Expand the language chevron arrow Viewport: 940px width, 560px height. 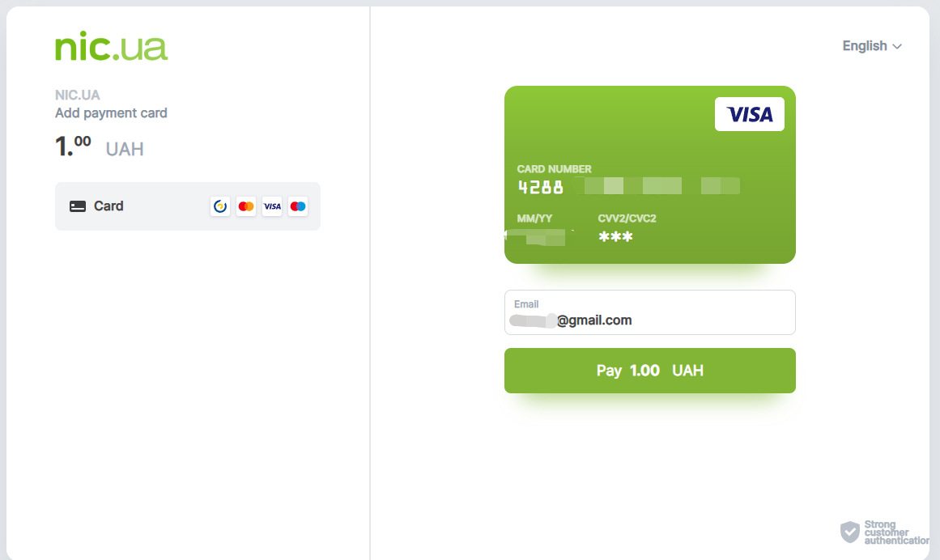897,47
